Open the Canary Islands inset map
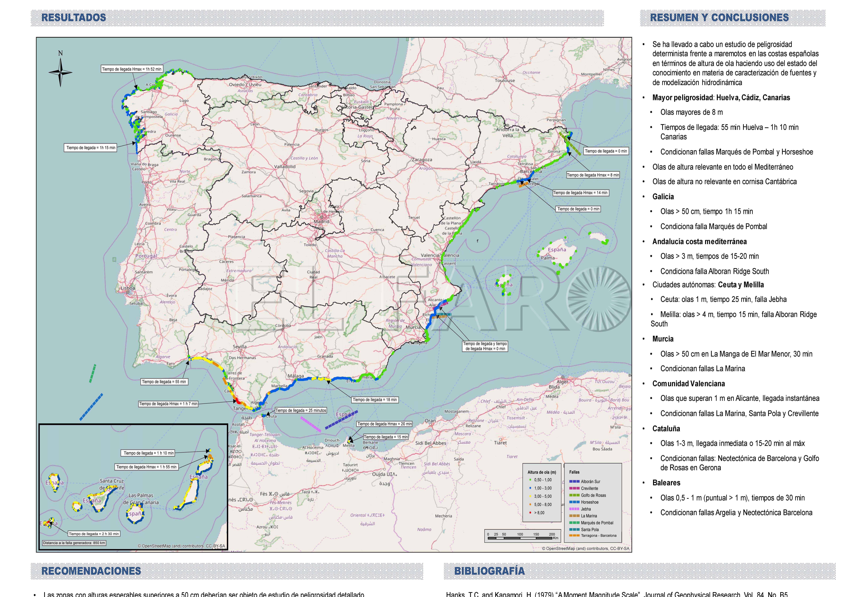The height and width of the screenshot is (597, 868). click(133, 487)
